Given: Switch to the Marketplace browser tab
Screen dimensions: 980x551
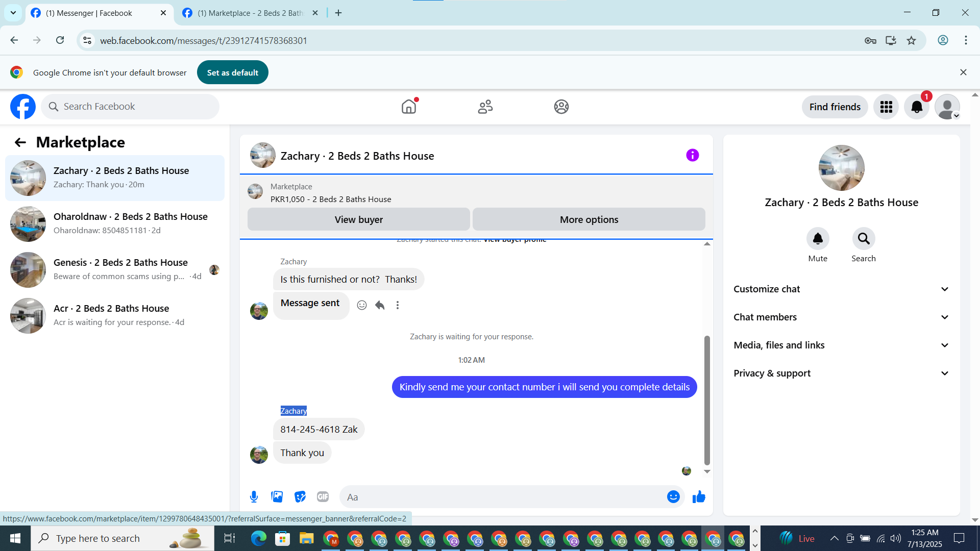Looking at the screenshot, I should tap(250, 13).
